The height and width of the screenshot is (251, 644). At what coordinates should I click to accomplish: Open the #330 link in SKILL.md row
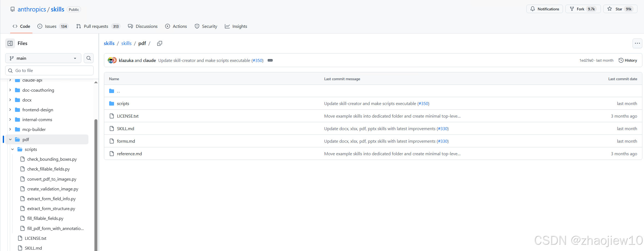[443, 129]
